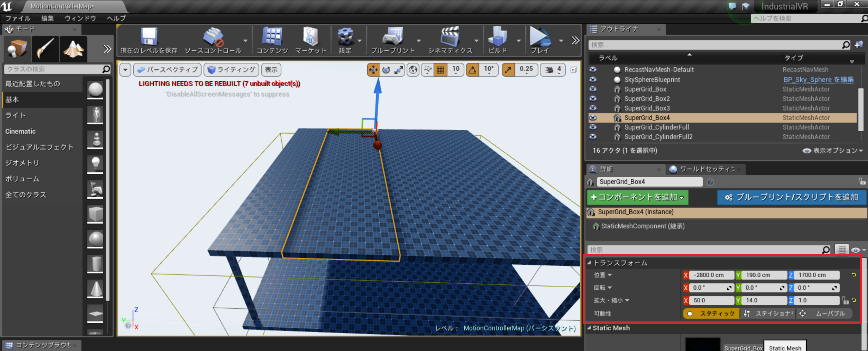This screenshot has width=868, height=351.
Task: Open property matrix grid icon in Details
Action: pyautogui.click(x=842, y=250)
